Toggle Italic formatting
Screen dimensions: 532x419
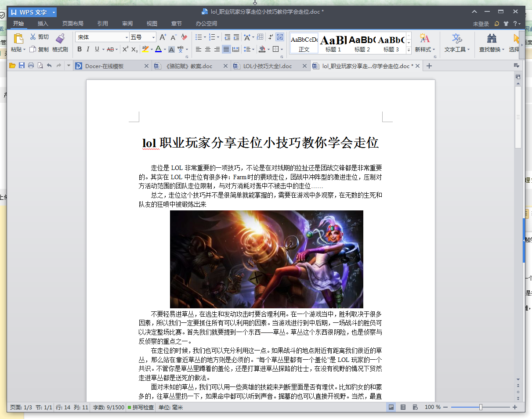pos(88,49)
